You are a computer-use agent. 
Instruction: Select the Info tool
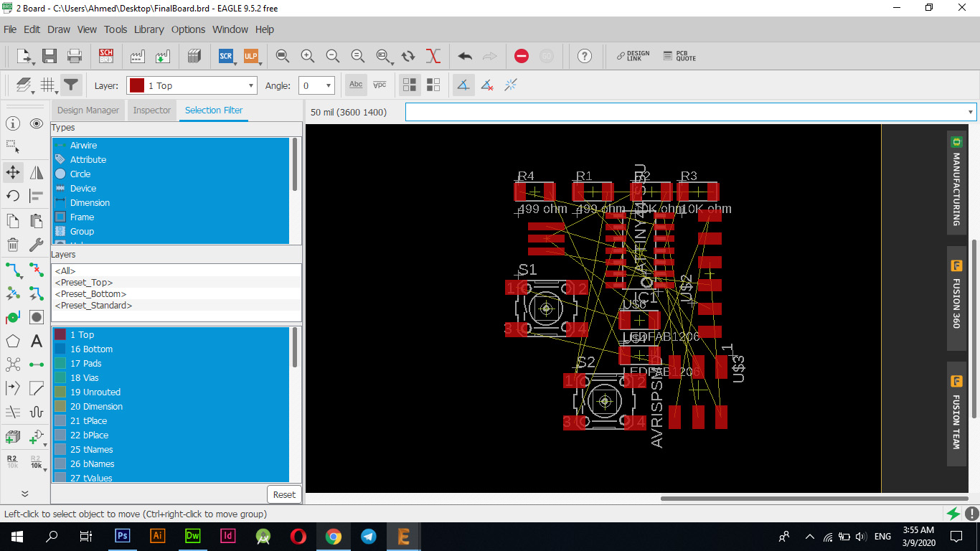coord(13,123)
